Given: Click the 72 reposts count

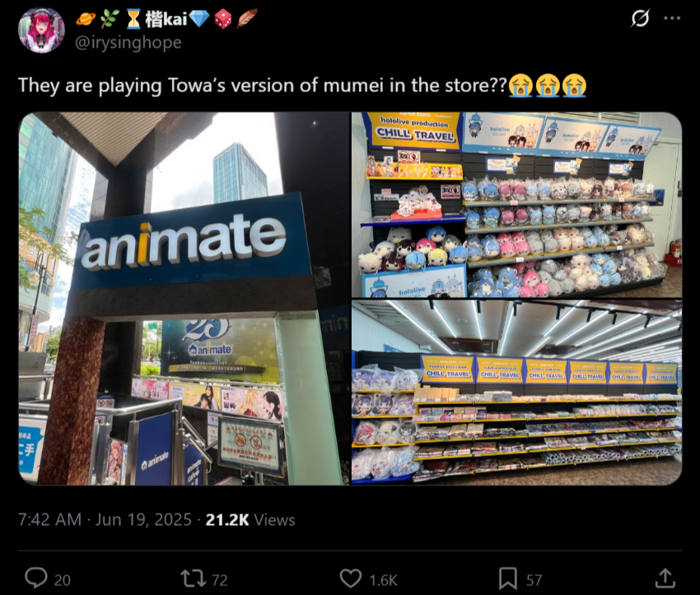Looking at the screenshot, I should coord(220,580).
